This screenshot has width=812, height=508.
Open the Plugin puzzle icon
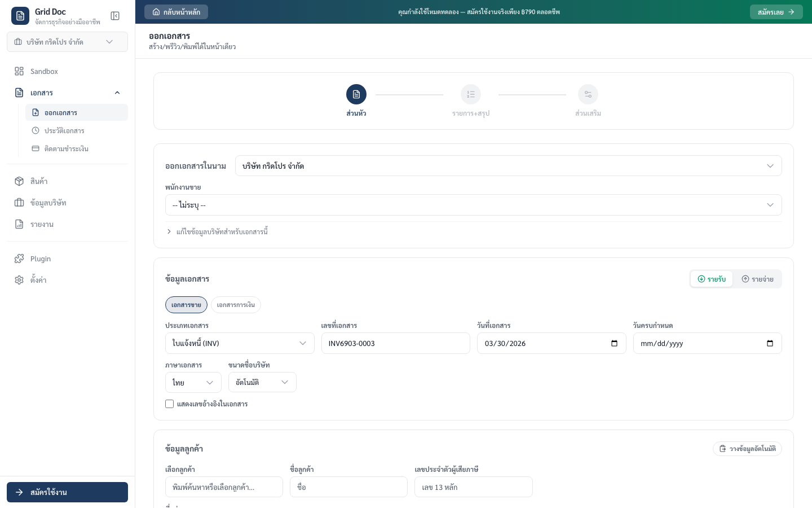[19, 259]
